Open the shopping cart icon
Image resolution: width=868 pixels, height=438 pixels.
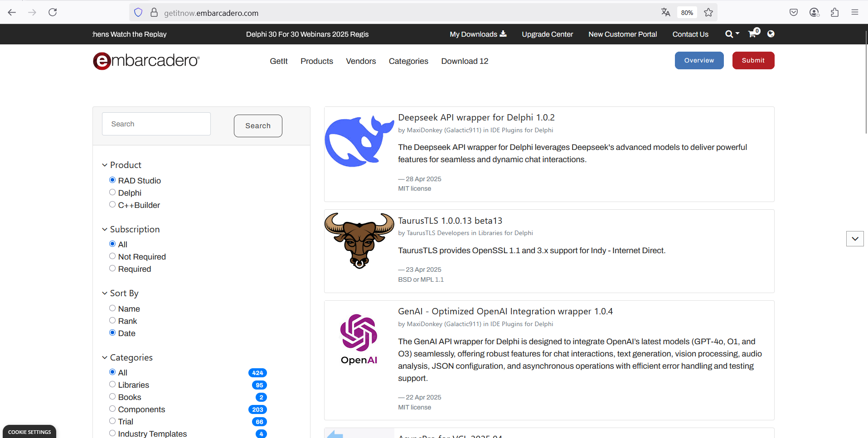tap(753, 34)
